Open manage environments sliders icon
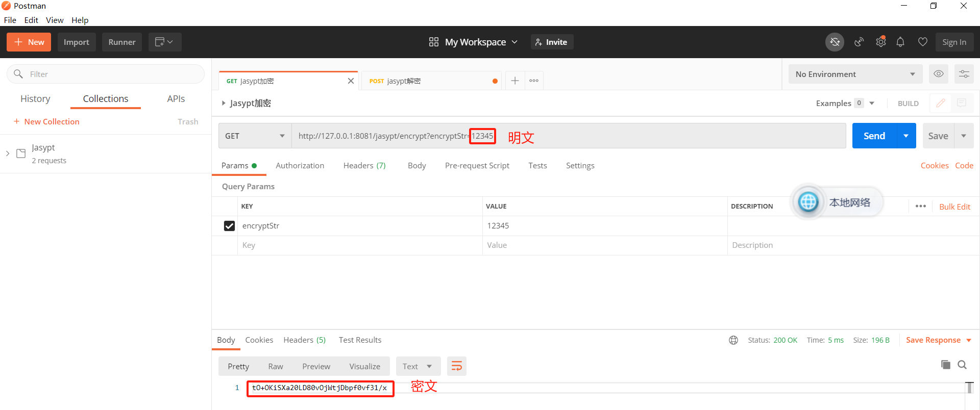This screenshot has height=410, width=980. pyautogui.click(x=964, y=74)
